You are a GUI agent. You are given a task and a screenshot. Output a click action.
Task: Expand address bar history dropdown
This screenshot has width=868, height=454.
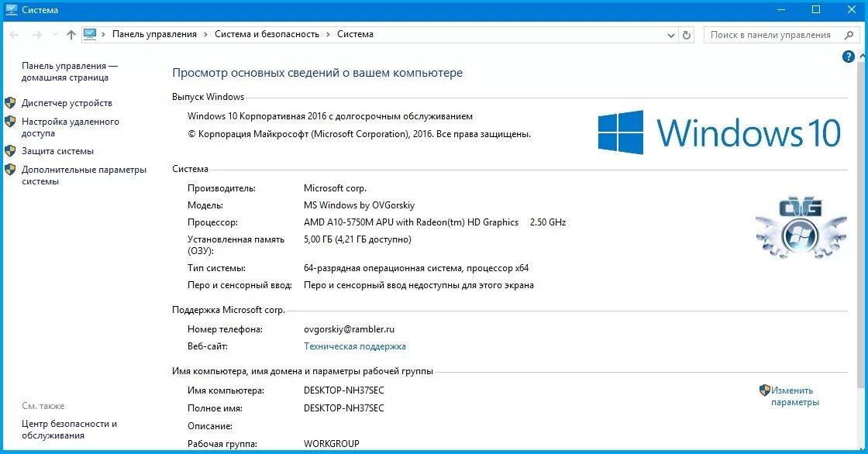[x=671, y=36]
